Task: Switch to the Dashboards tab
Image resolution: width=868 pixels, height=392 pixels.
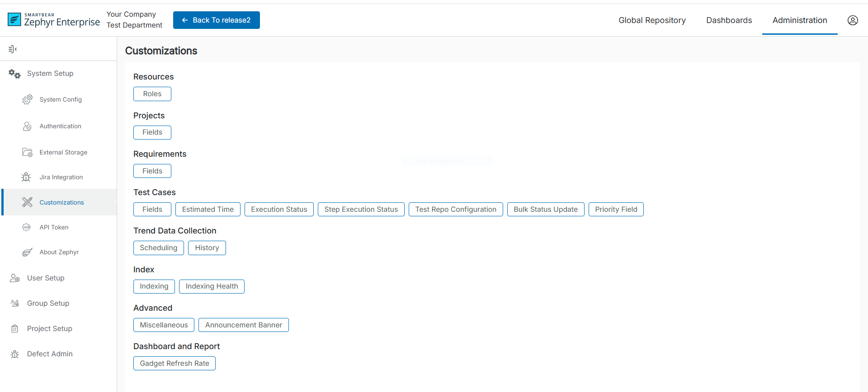Action: pyautogui.click(x=729, y=20)
